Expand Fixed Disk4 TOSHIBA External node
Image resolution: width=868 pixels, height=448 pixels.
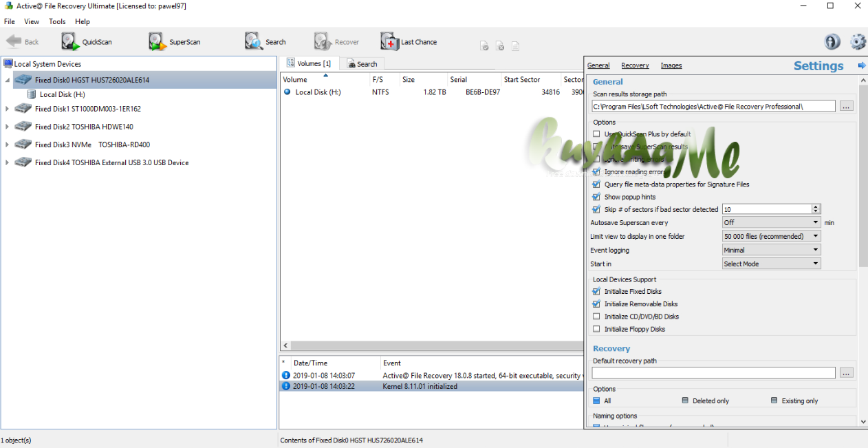click(x=7, y=162)
